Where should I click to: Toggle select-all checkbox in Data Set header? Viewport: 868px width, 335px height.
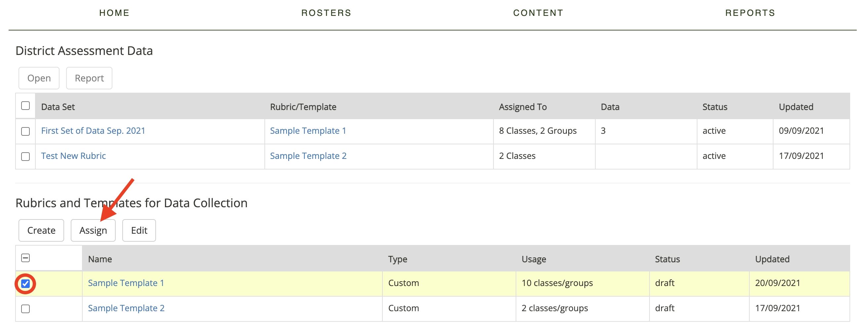point(25,106)
